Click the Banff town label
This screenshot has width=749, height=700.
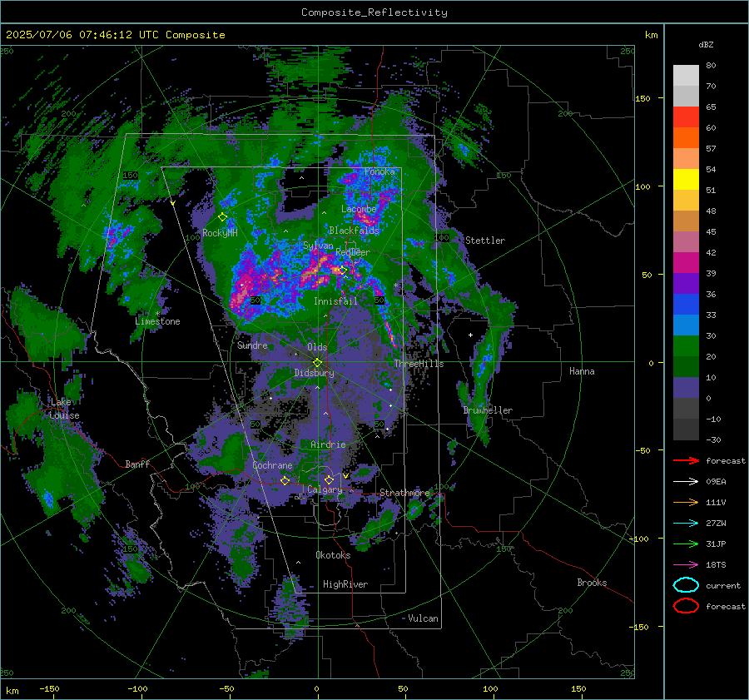(x=137, y=464)
